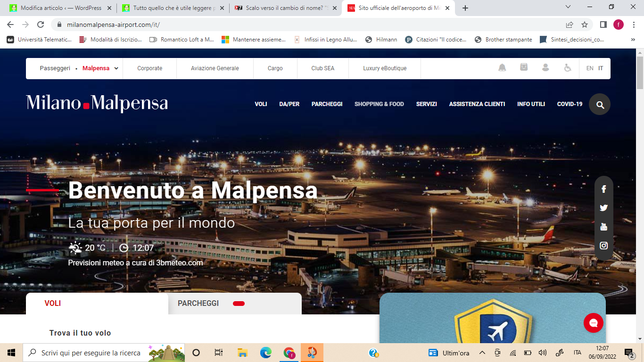The image size is (644, 362).
Task: Open the Malpensa Twitter icon
Action: tap(603, 208)
